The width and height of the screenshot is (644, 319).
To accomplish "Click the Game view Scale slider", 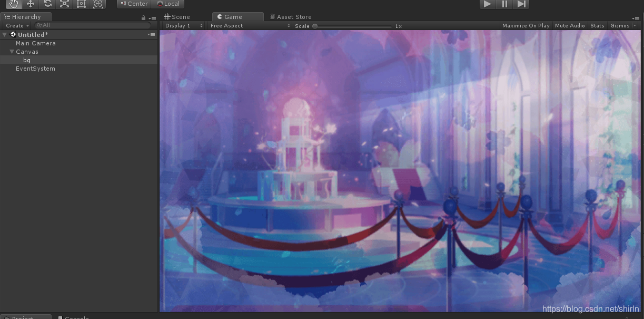I will pyautogui.click(x=352, y=26).
